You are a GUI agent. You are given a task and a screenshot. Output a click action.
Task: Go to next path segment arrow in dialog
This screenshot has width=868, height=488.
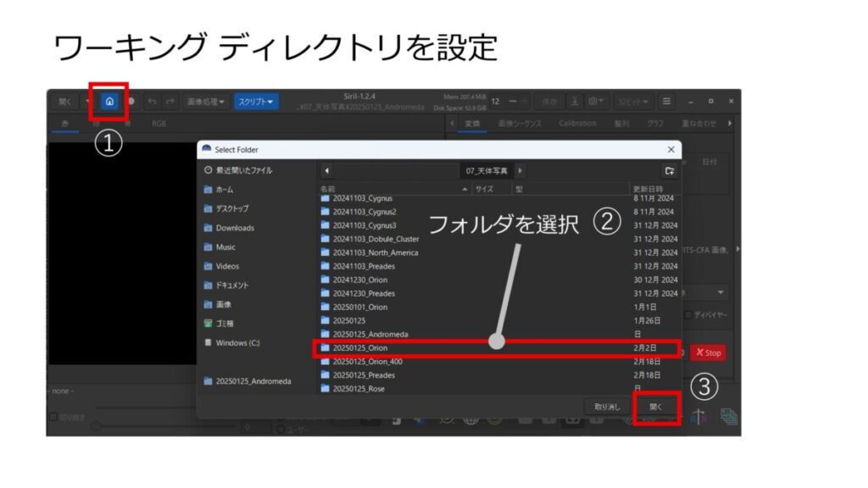tap(520, 170)
